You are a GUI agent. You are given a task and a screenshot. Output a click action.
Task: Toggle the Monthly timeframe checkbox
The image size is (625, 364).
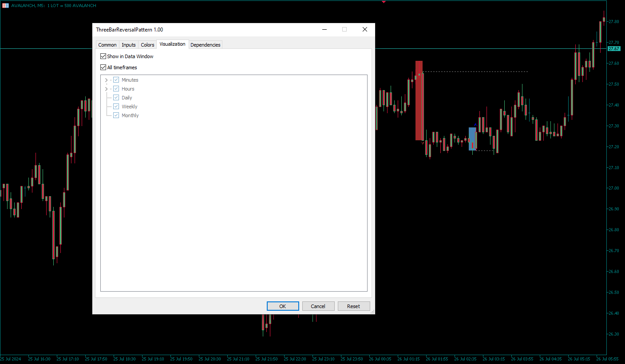(116, 115)
